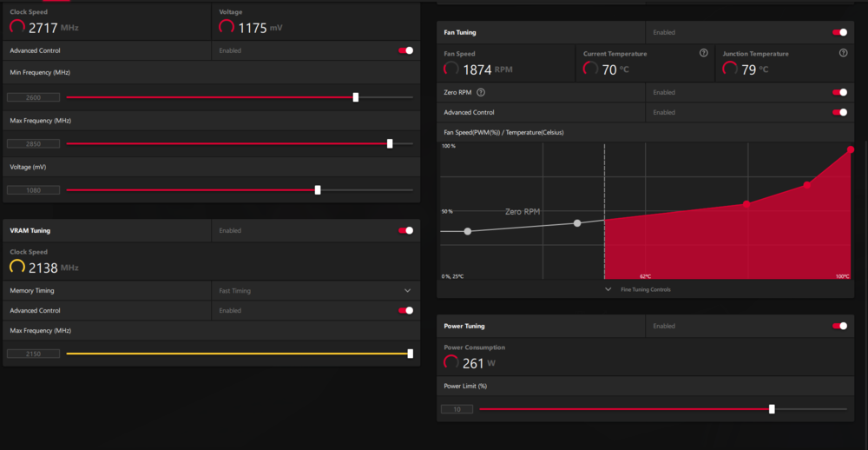The width and height of the screenshot is (868, 450).
Task: Click the Fast Timing value text
Action: pyautogui.click(x=234, y=290)
